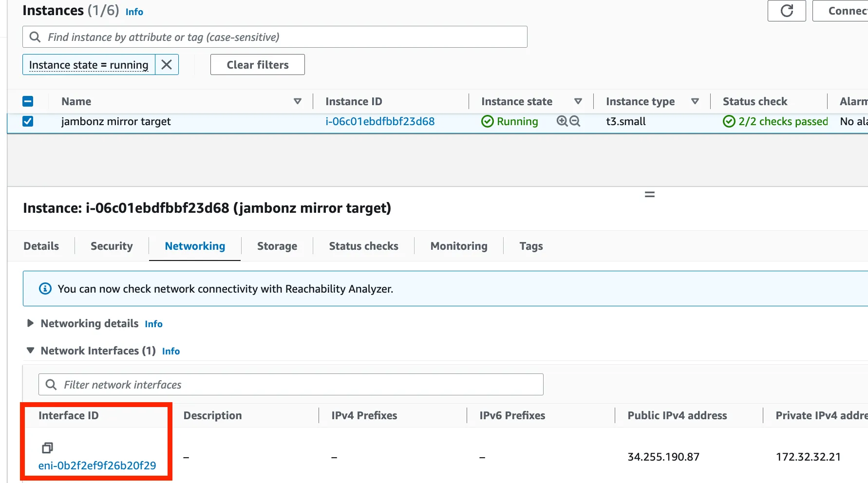Click the Status check column header
868x483 pixels.
tap(755, 101)
